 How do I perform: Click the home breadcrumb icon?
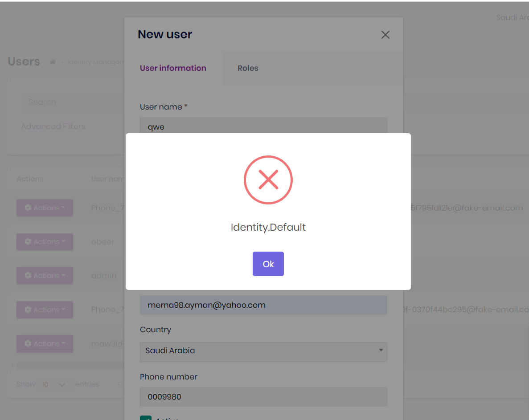[53, 62]
